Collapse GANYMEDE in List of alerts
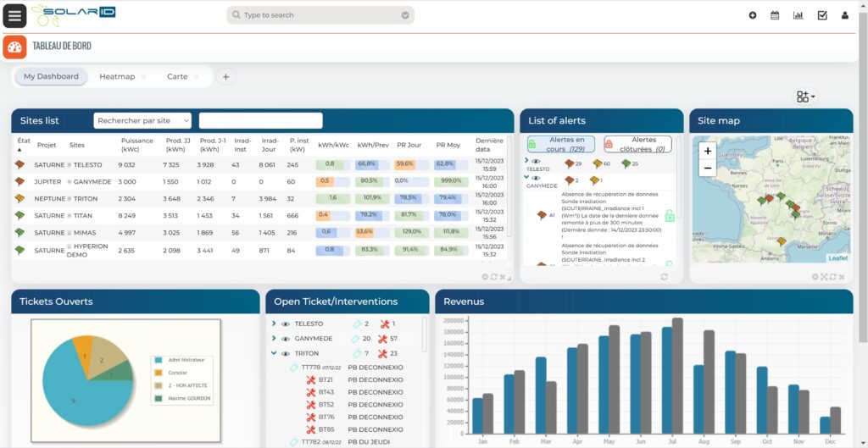 coord(526,178)
